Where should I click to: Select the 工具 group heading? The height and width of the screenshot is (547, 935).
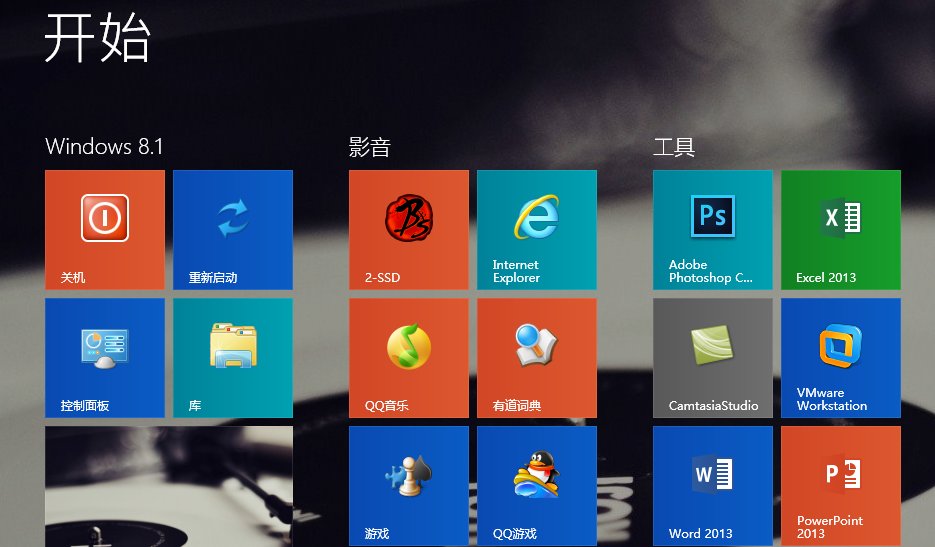[674, 147]
